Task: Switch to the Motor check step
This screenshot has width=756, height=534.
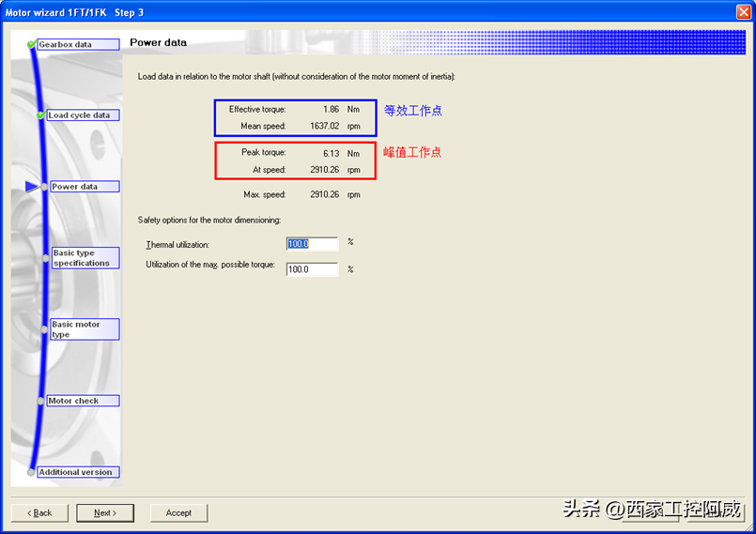Action: pyautogui.click(x=83, y=401)
